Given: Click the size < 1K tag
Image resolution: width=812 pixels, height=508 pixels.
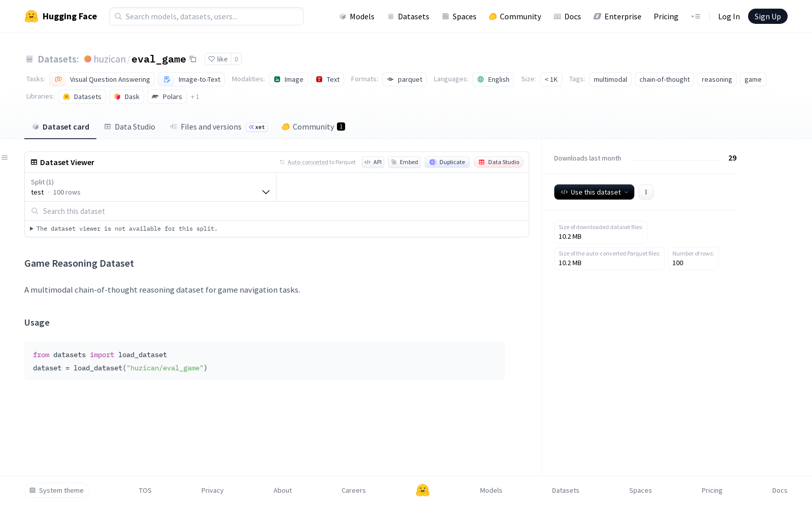Looking at the screenshot, I should [551, 79].
